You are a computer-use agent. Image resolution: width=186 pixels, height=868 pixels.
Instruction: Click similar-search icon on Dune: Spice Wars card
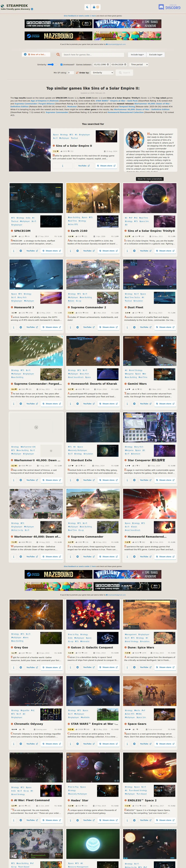[x=134, y=667]
